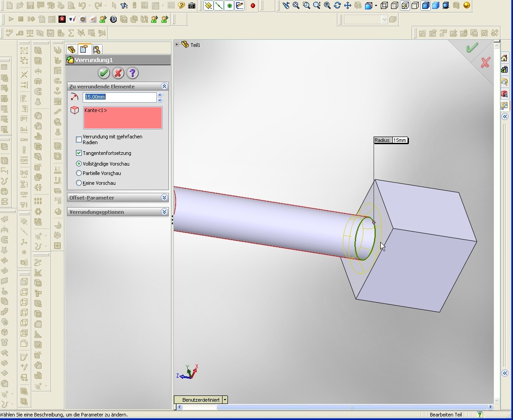Expand the Verrundungsoptionen section

(164, 212)
